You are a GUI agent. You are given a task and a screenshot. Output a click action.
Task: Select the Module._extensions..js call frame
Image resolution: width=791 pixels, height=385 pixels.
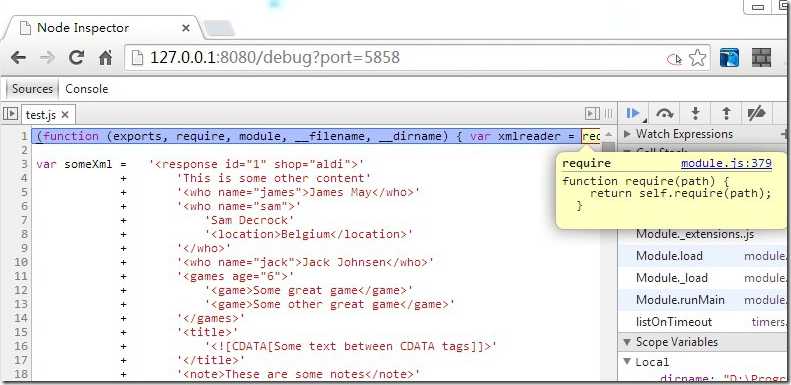click(702, 234)
